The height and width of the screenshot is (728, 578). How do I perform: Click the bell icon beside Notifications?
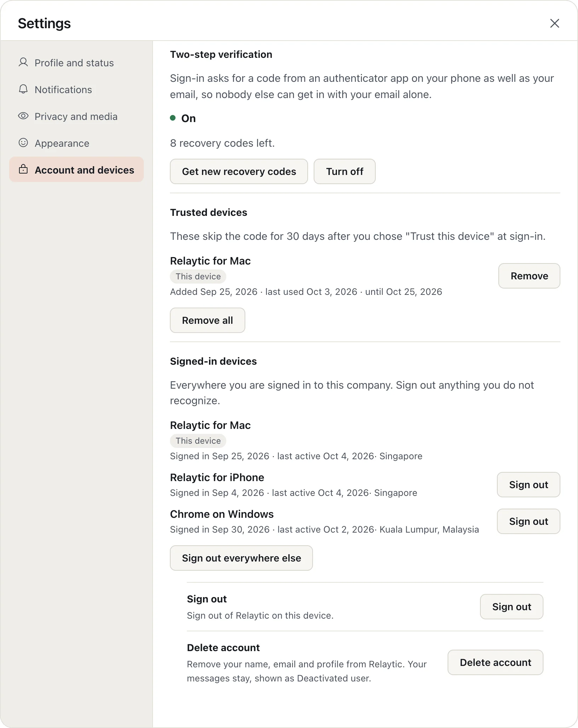[x=23, y=89]
